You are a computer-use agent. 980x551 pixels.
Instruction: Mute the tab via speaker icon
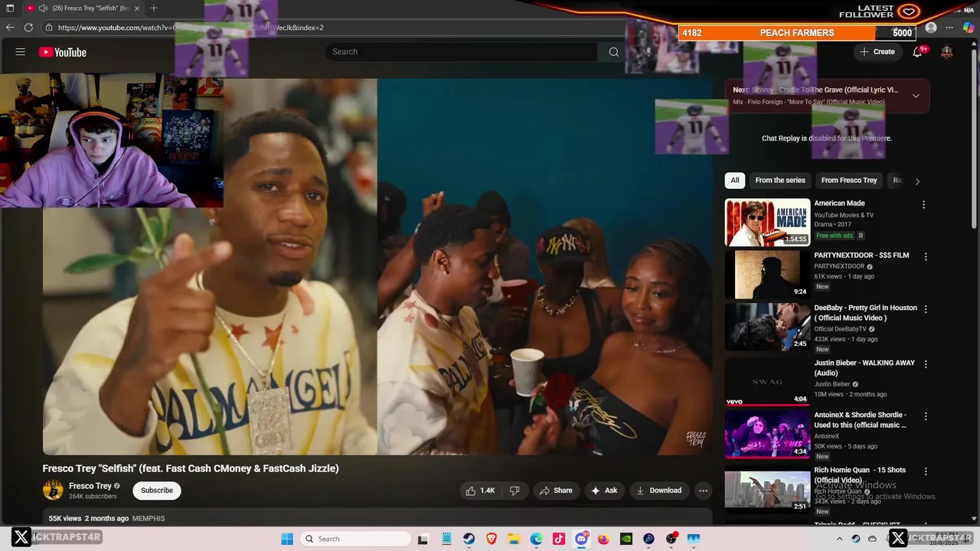(x=44, y=8)
